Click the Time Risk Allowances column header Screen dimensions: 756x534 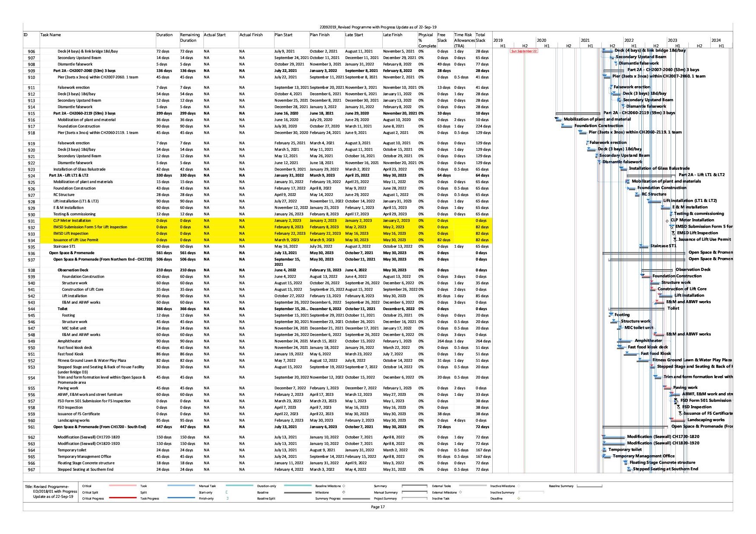(x=464, y=40)
